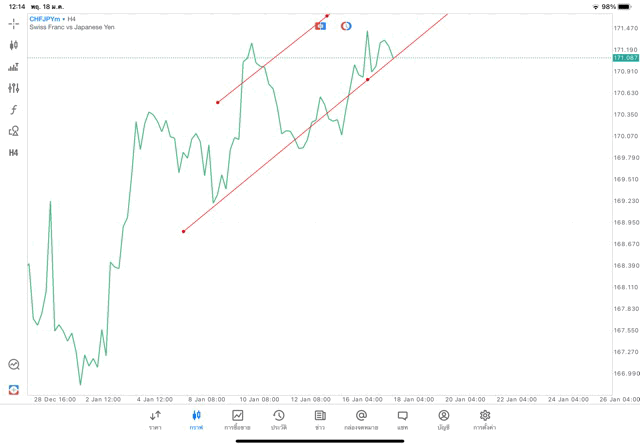Activate the crosshair tool
The image size is (640, 447).
tap(14, 23)
